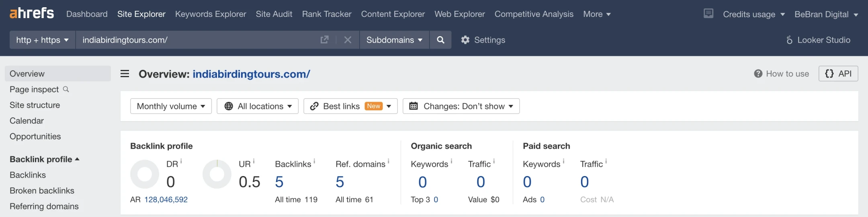Viewport: 868px width, 217px height.
Task: Click the Ads value 0
Action: pos(542,199)
